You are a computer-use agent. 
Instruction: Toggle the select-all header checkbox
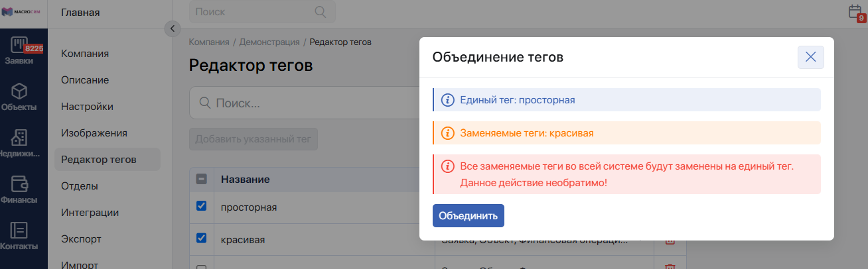pos(202,179)
